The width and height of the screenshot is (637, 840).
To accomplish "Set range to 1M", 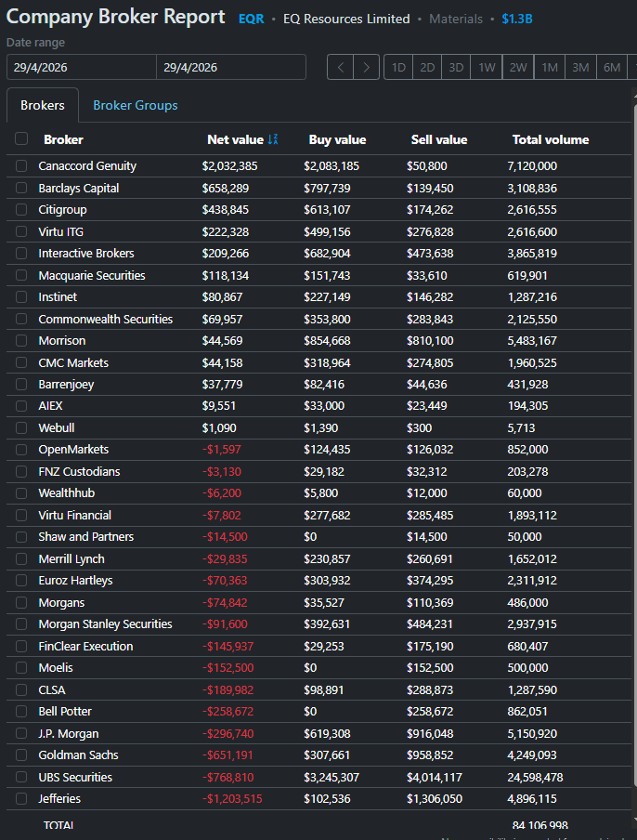I will tap(550, 68).
